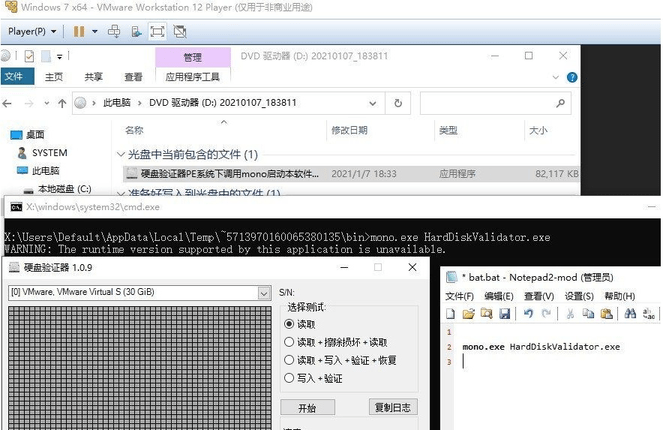663x430 pixels.
Task: Select 此电脑 in the navigation pane
Action: 38,171
